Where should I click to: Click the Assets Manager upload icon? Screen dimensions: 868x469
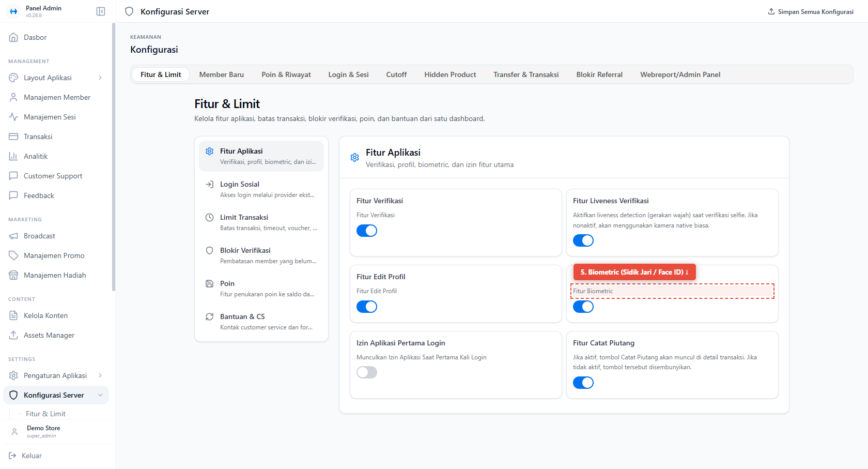coord(13,335)
